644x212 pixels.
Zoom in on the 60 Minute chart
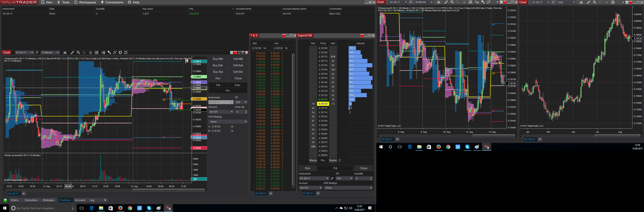(452, 2)
